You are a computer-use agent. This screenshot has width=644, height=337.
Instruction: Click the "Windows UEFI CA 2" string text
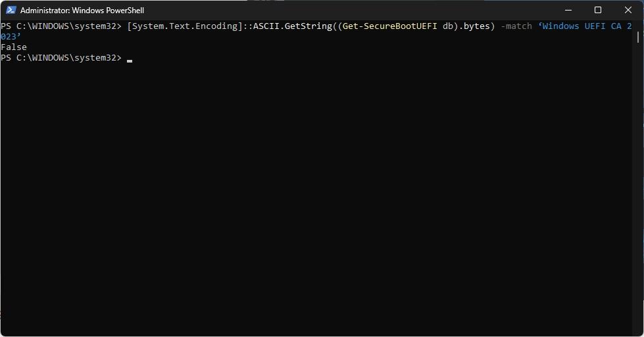[x=587, y=26]
